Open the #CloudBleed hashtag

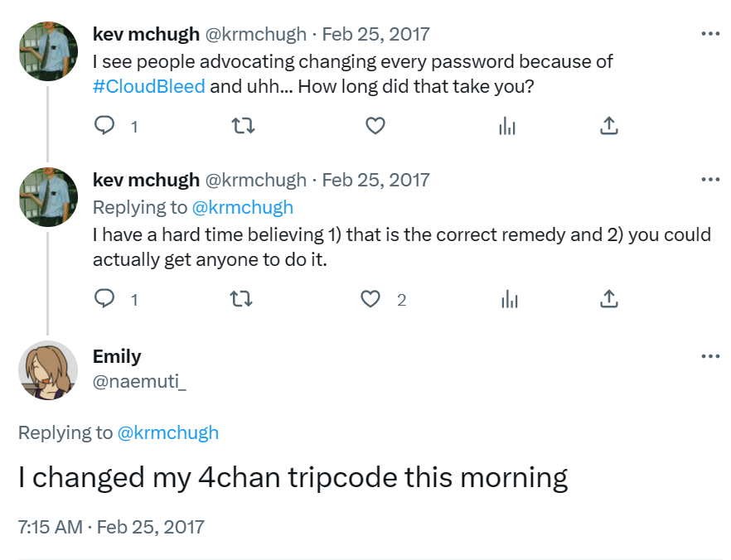[149, 86]
